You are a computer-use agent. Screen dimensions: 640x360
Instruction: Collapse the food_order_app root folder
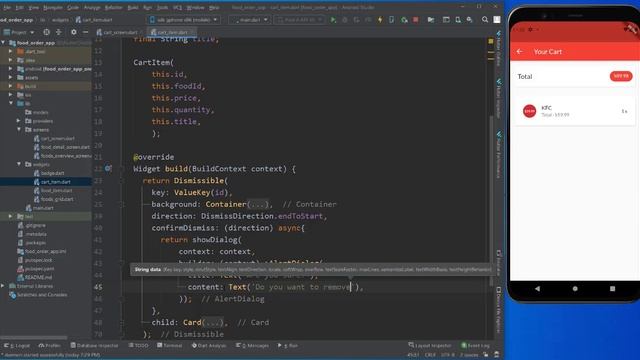coord(4,43)
